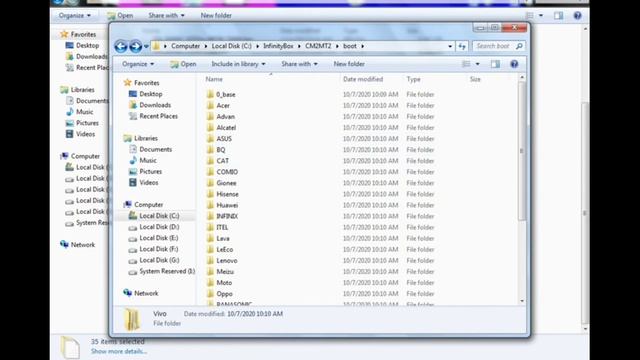
Task: Click change view icon in boot window
Action: (466, 64)
